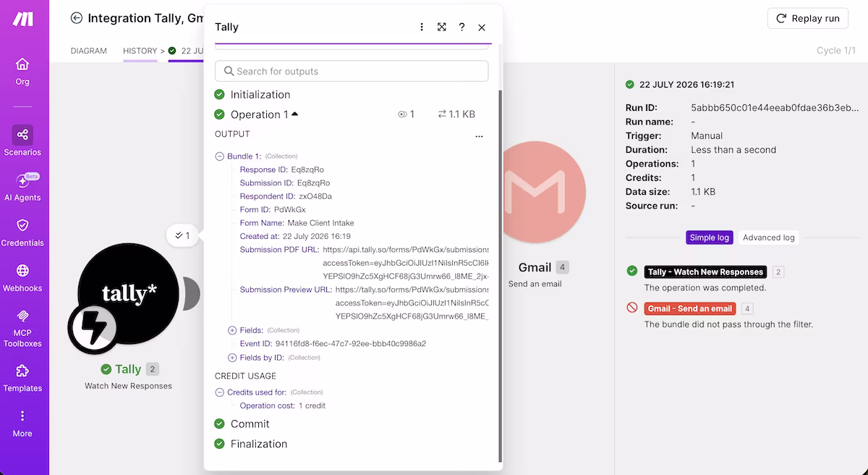Click the green check beside Tally - Watch New Responses

click(632, 271)
